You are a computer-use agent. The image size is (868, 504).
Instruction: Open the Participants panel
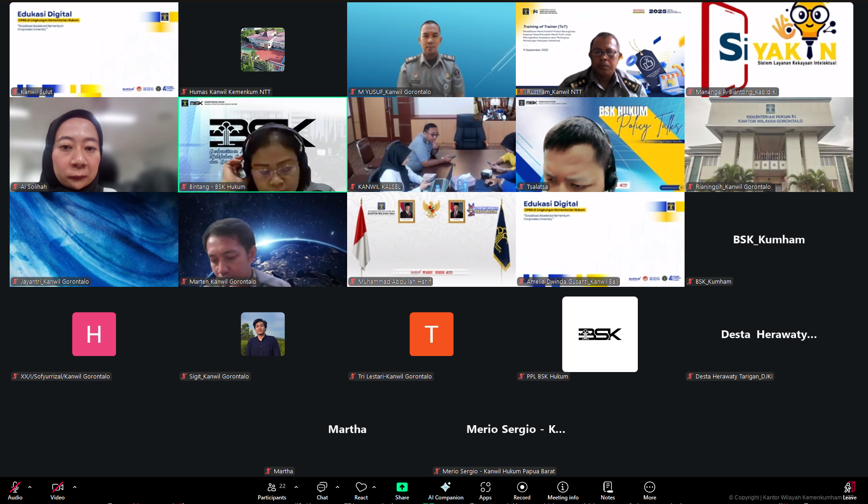click(x=271, y=490)
